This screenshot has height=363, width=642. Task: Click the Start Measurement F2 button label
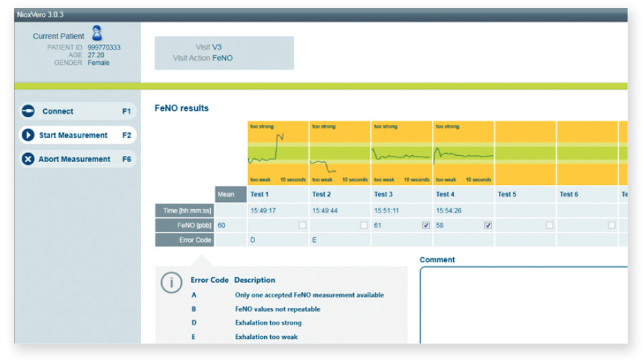tap(77, 135)
